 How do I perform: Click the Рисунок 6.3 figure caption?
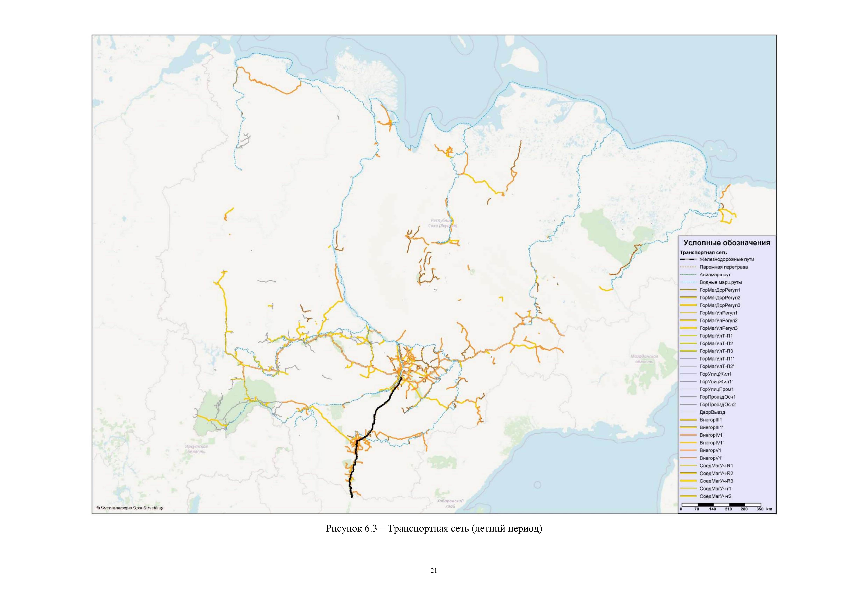pyautogui.click(x=434, y=529)
